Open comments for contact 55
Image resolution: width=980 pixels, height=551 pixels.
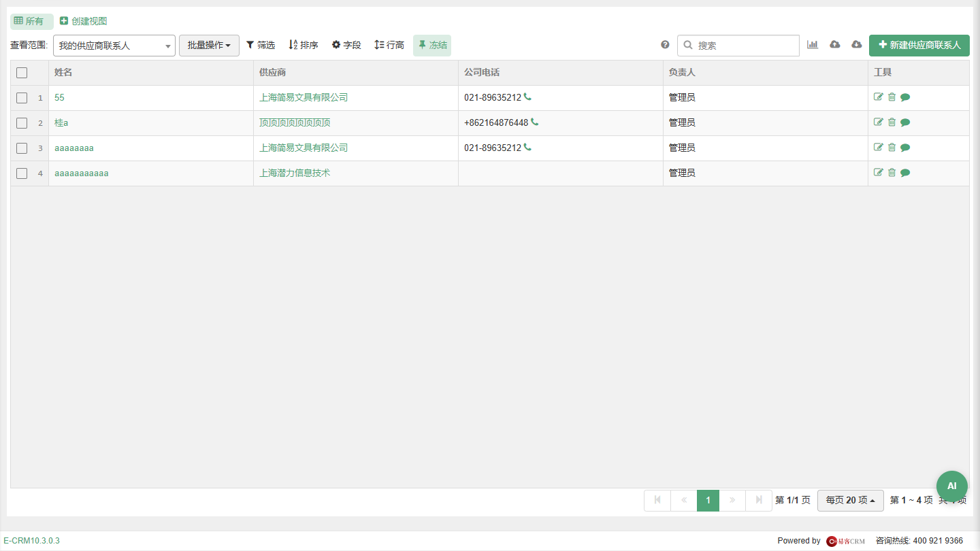pyautogui.click(x=905, y=97)
